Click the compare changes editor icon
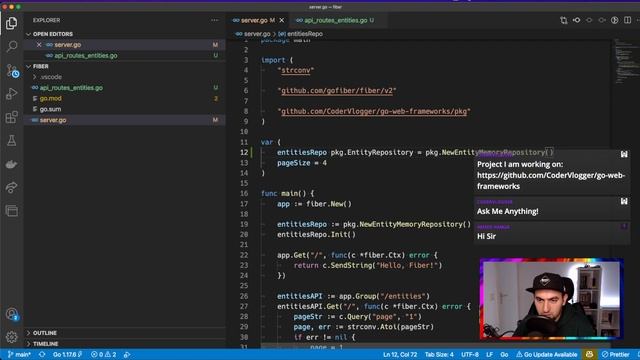Viewport: 640px width, 360px height. pos(564,20)
